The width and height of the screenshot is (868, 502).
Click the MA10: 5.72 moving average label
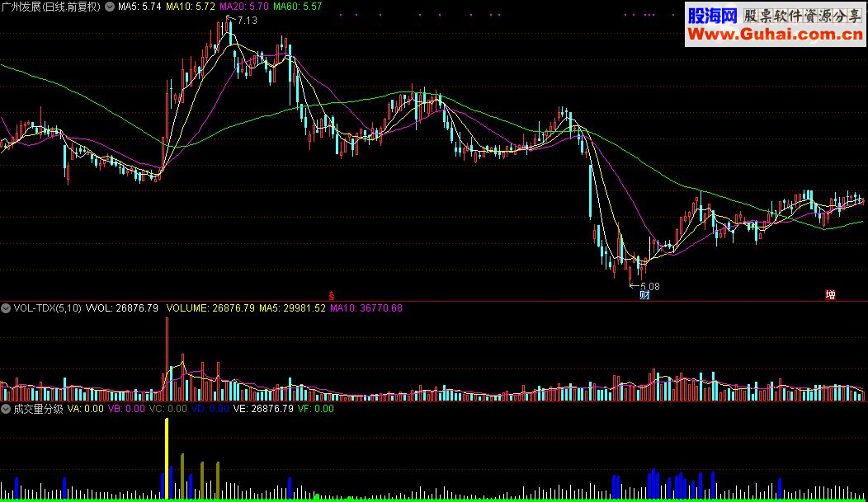coord(191,7)
